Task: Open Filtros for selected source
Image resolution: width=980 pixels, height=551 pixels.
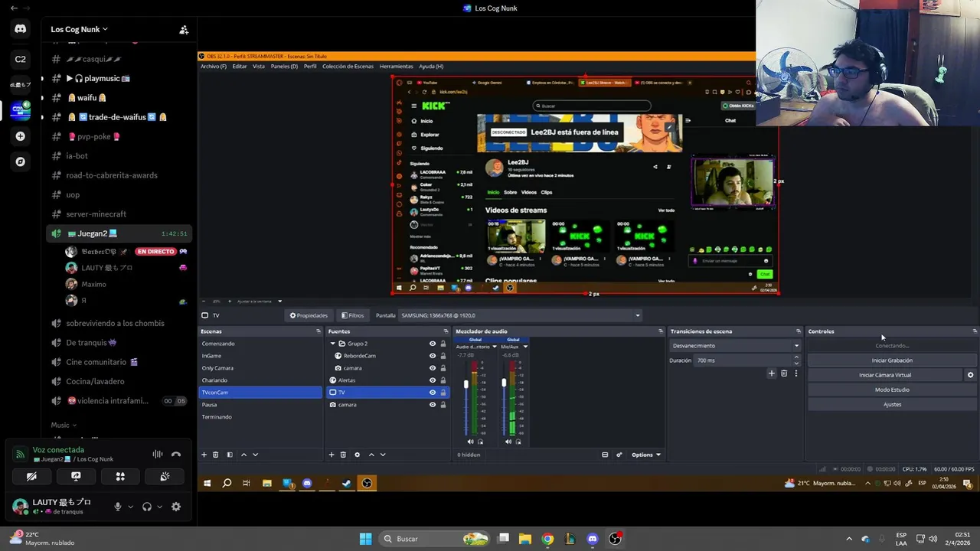Action: click(352, 315)
